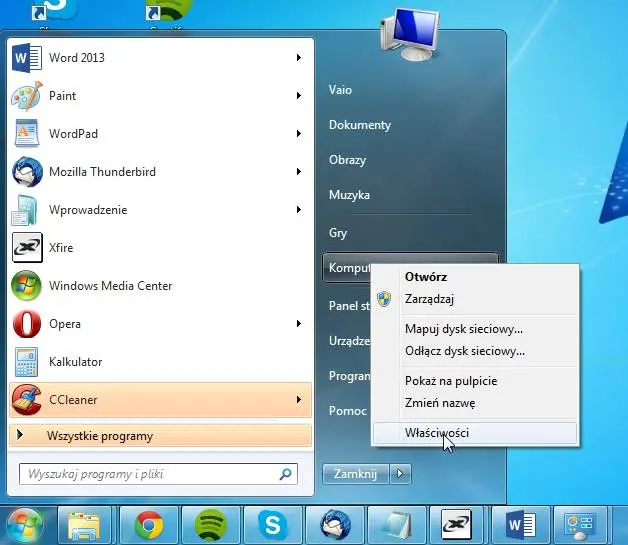628x545 pixels.
Task: Open shutdown options arrow next to Zamknij
Action: pyautogui.click(x=400, y=474)
